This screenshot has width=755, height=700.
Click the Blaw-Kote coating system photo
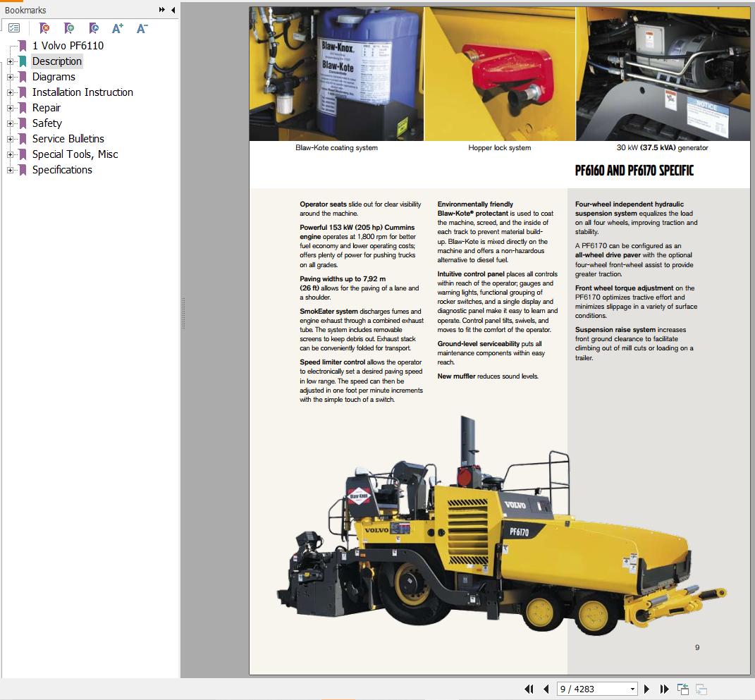point(336,73)
